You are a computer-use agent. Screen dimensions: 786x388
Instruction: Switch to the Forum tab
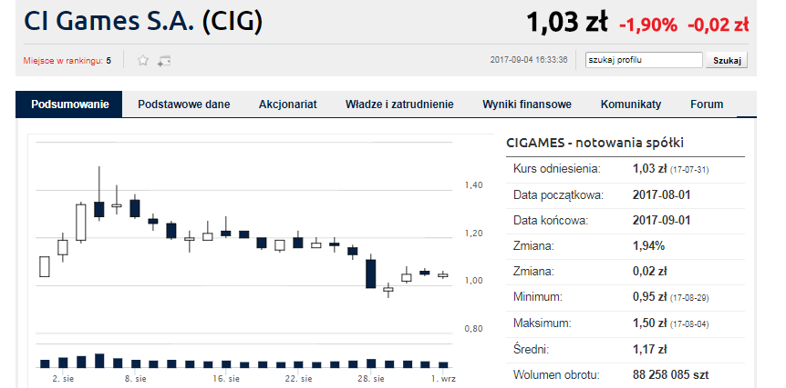tap(707, 104)
